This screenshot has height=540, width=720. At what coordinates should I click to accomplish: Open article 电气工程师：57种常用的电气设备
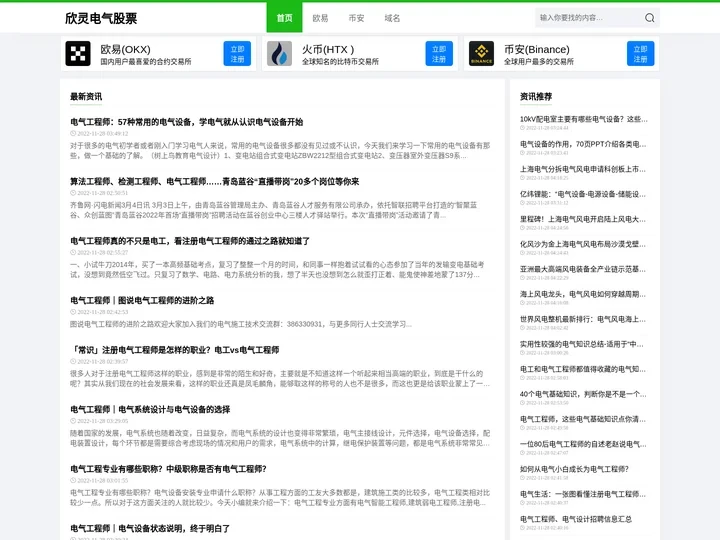click(186, 122)
